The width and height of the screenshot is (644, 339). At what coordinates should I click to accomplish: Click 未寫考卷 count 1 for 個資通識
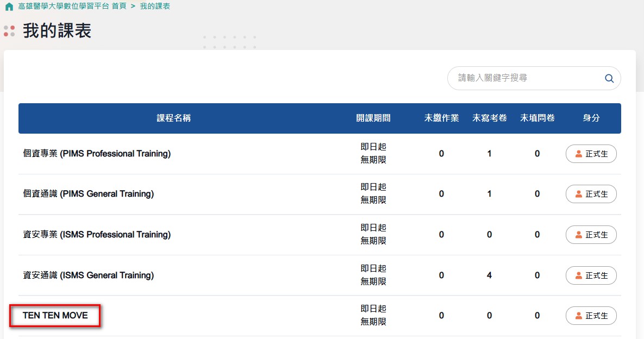[489, 194]
